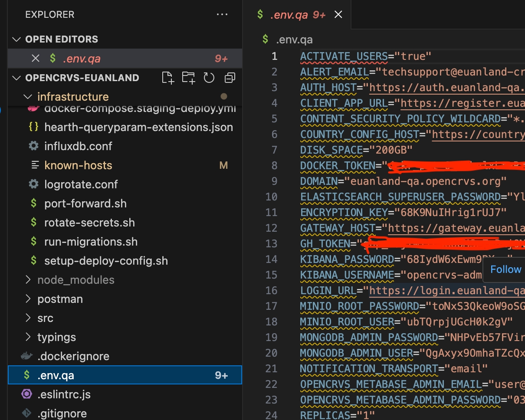Image resolution: width=525 pixels, height=420 pixels.
Task: Close .env.qa in Open Editors list
Action: [x=36, y=59]
